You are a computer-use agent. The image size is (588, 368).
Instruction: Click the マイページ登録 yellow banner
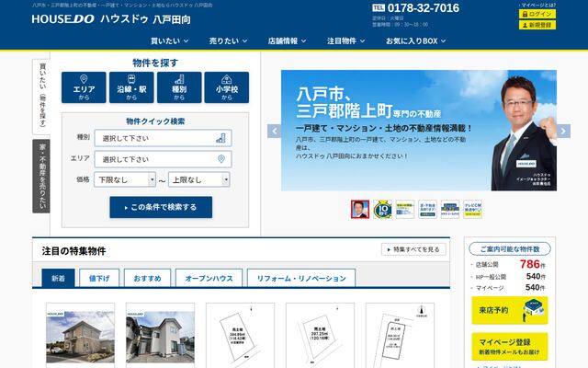(x=510, y=347)
